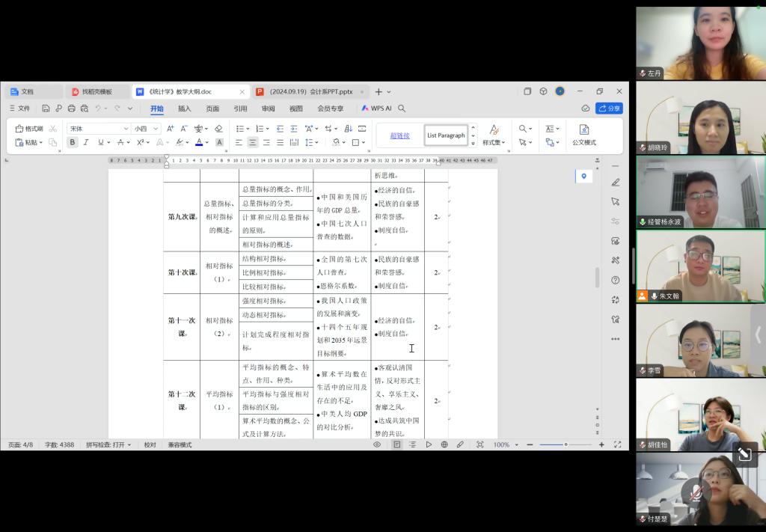766x532 pixels.
Task: Click the pen tool in right sidebar
Action: click(615, 182)
